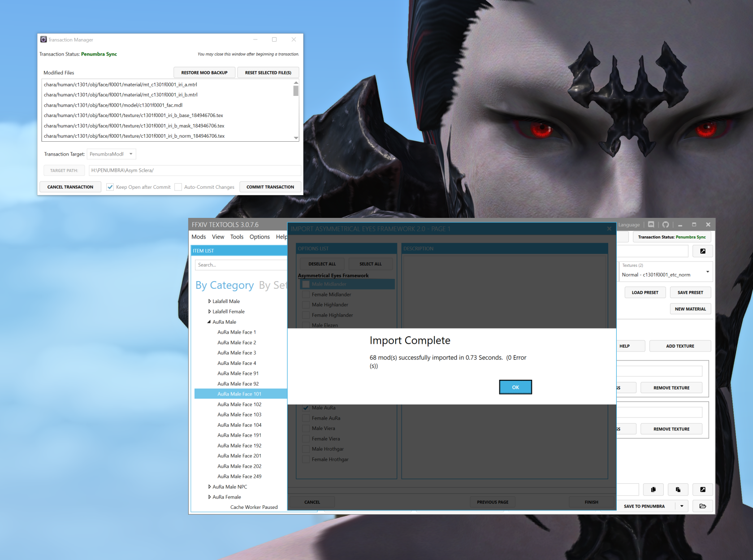The image size is (753, 560).
Task: Open the Tools menu
Action: [x=237, y=237]
